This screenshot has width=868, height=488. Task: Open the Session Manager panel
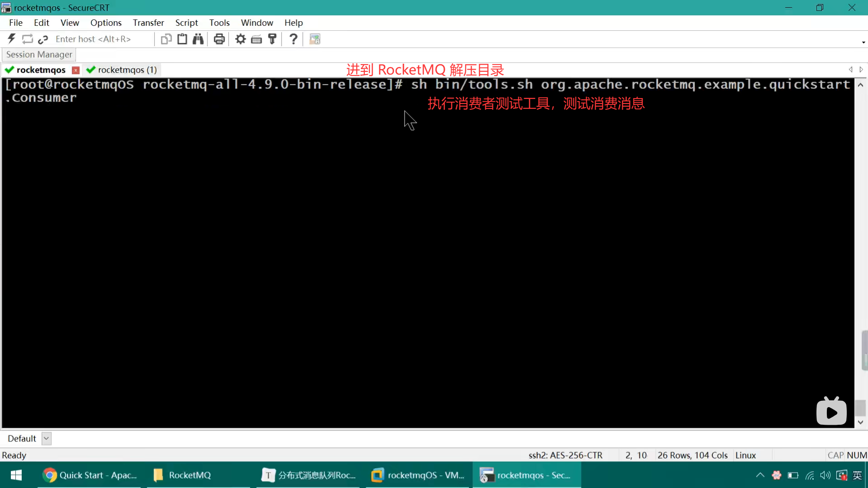click(x=39, y=55)
